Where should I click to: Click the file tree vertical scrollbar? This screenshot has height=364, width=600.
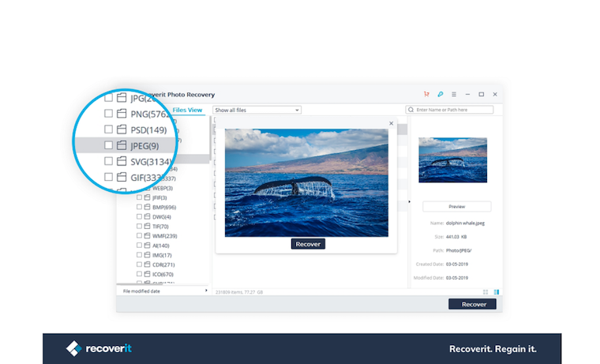[x=210, y=138]
